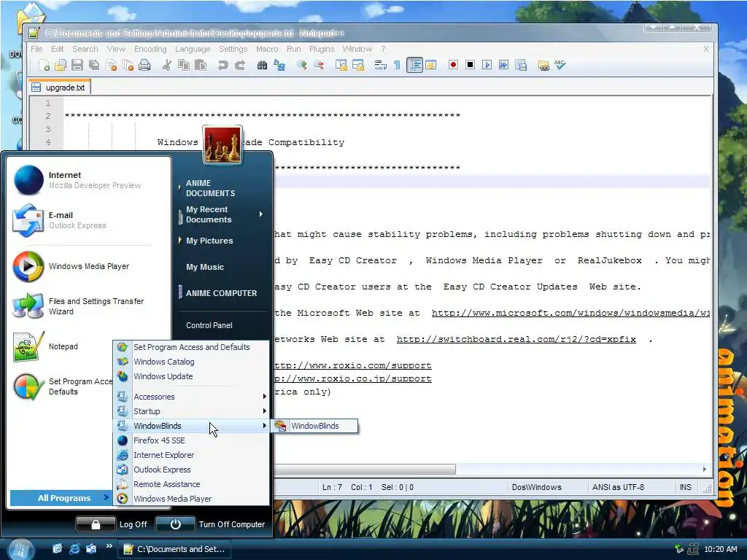
Task: Click the Copy toolbar icon
Action: coord(183,65)
